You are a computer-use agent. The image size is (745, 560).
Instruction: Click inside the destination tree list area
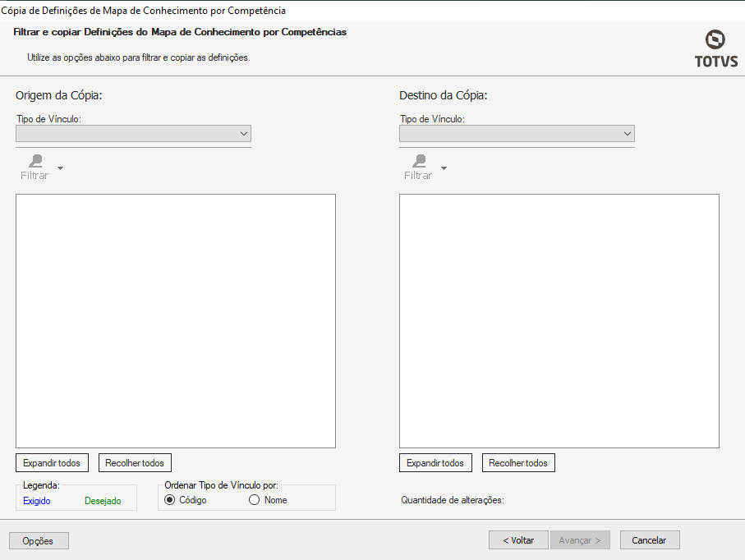pos(559,320)
